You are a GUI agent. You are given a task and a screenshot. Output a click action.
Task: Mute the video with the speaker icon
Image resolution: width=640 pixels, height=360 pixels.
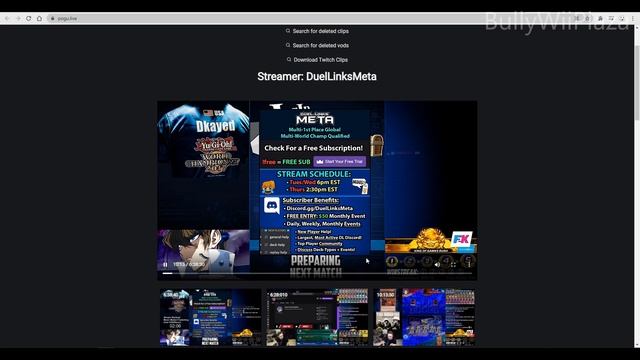[437, 264]
